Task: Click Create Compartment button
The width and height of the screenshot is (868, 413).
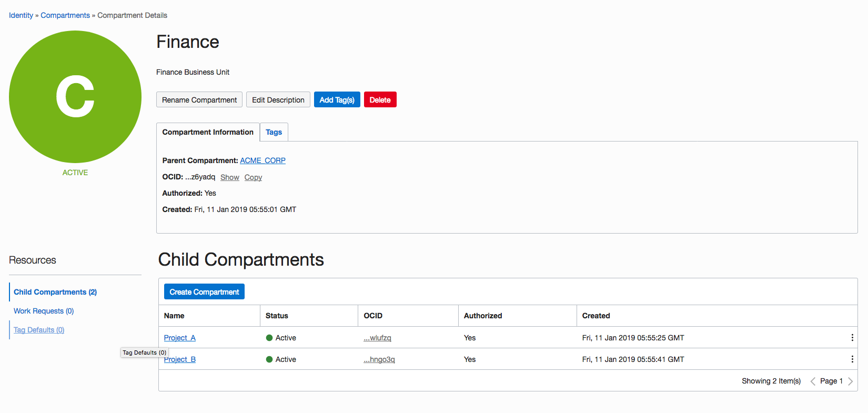Action: pos(204,292)
